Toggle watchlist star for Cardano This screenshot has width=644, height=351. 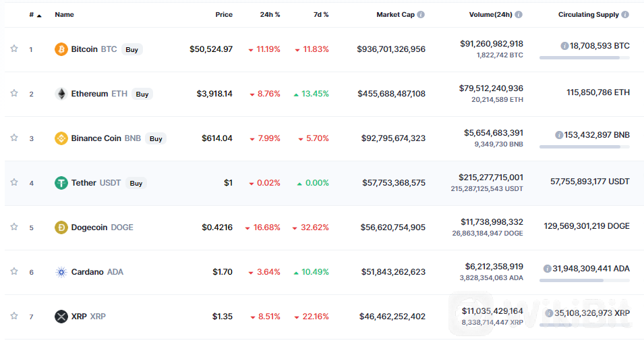(x=14, y=271)
